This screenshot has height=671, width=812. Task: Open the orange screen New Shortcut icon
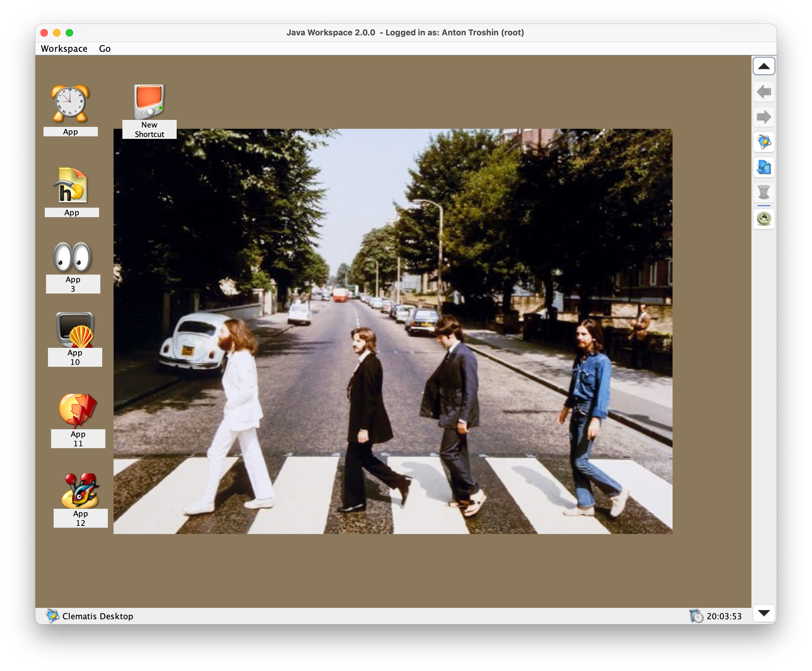[149, 102]
